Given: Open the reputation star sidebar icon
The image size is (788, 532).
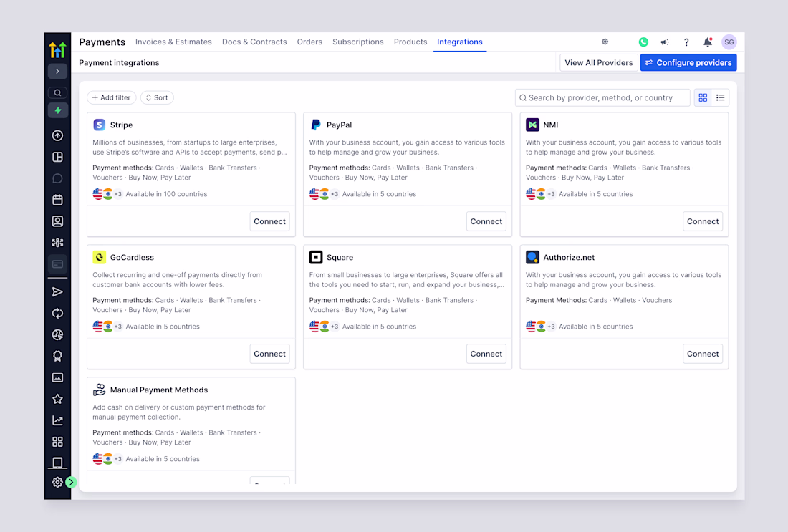Looking at the screenshot, I should [x=57, y=399].
